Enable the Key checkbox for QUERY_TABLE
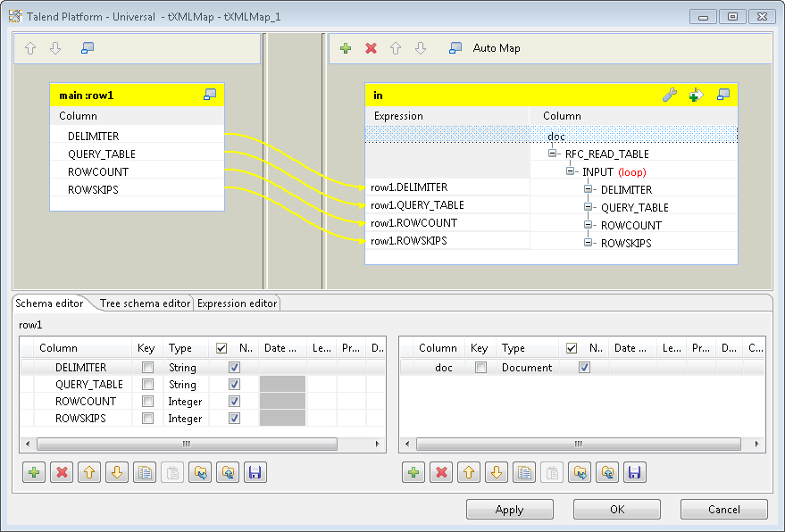This screenshot has width=785, height=532. point(146,384)
